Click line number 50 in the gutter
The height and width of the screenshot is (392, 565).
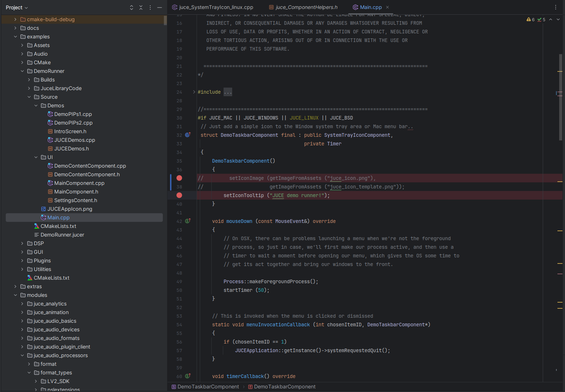179,290
